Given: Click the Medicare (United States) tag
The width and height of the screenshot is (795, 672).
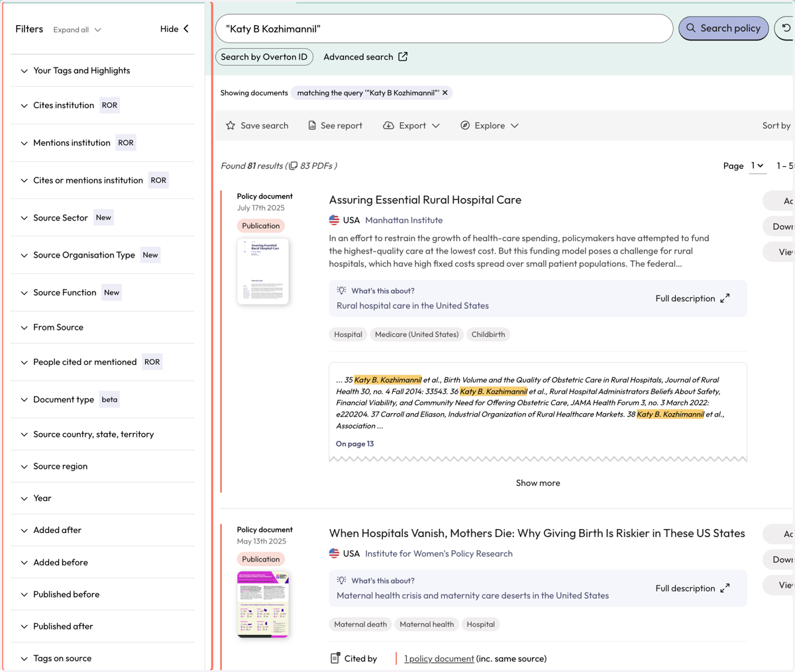Looking at the screenshot, I should pyautogui.click(x=417, y=334).
